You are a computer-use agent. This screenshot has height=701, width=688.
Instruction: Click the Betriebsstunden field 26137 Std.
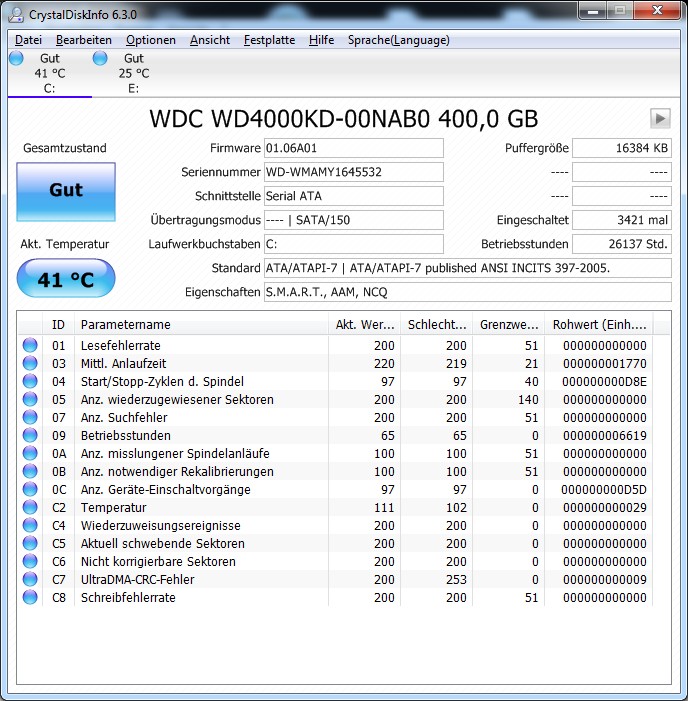click(x=622, y=244)
